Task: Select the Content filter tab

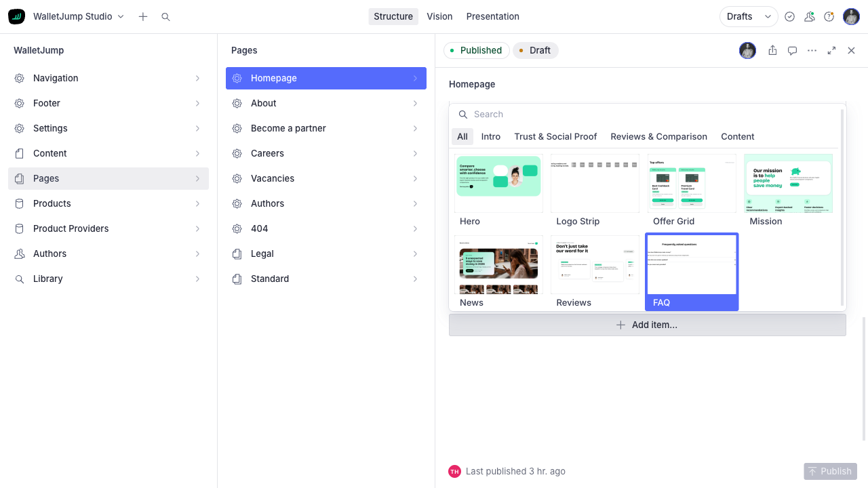Action: coord(738,136)
